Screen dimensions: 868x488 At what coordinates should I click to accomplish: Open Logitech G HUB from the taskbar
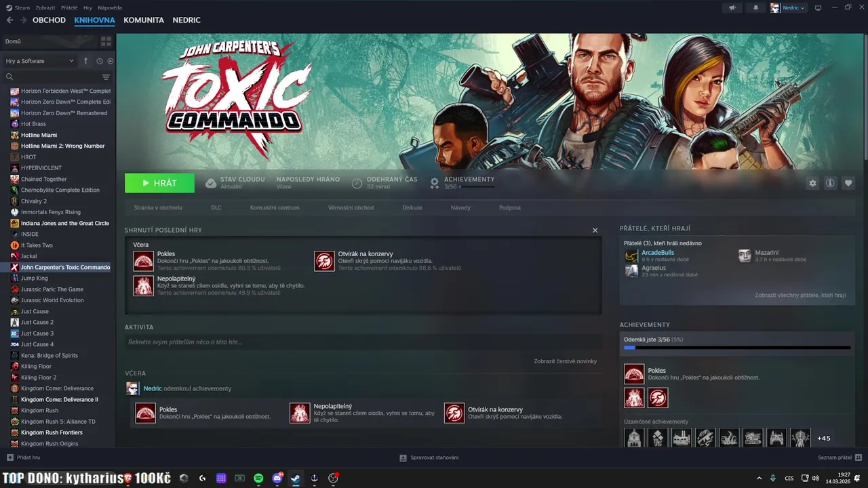(x=202, y=478)
